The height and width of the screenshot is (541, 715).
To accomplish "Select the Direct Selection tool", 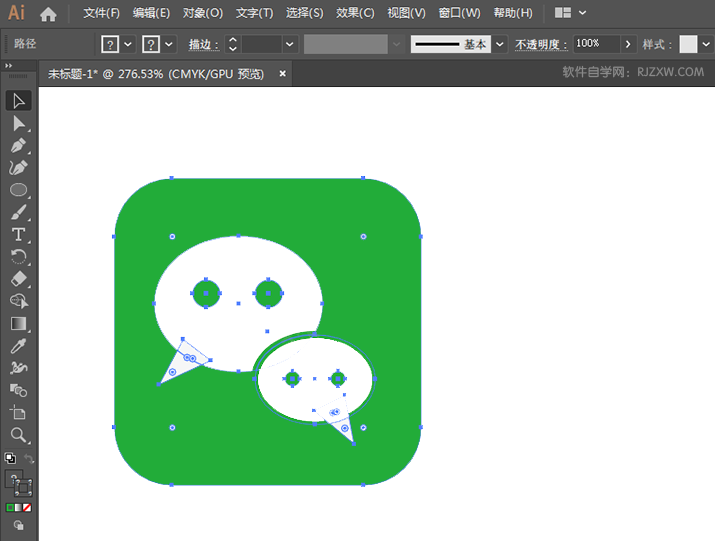I will click(x=18, y=123).
